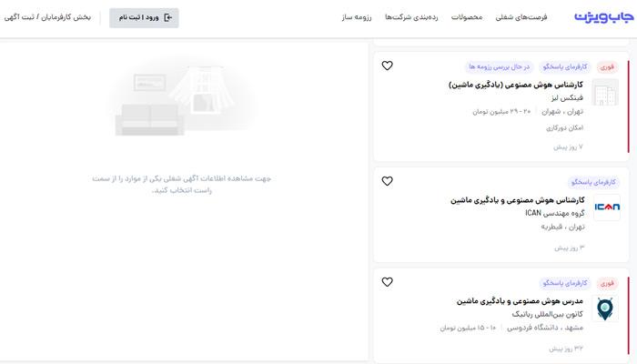Viewport: 637px width, 364px height.
Task: Click کارفرمای پاسخگو tag on instructor job
Action: point(565,283)
